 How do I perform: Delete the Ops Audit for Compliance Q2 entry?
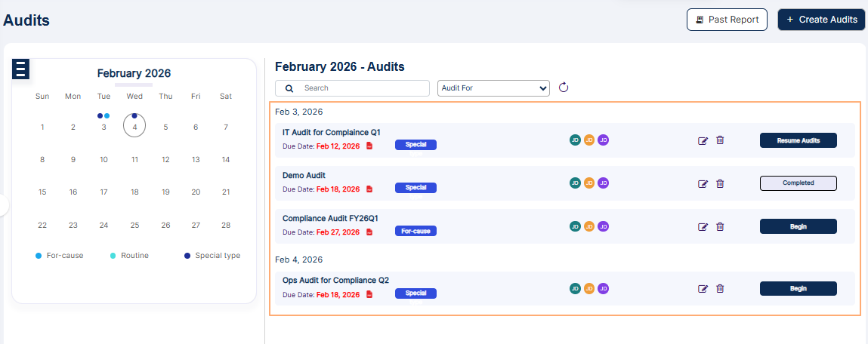(720, 288)
